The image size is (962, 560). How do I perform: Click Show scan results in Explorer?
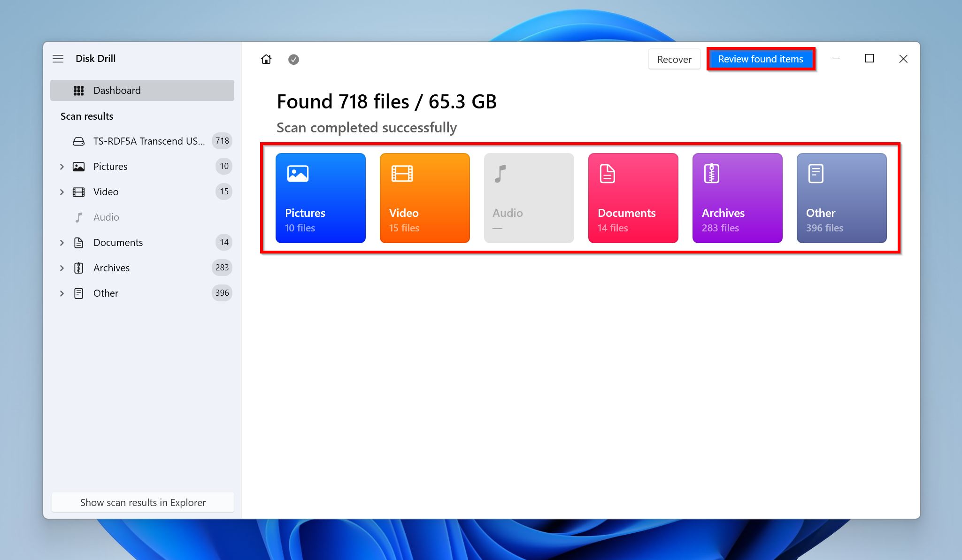(x=142, y=502)
